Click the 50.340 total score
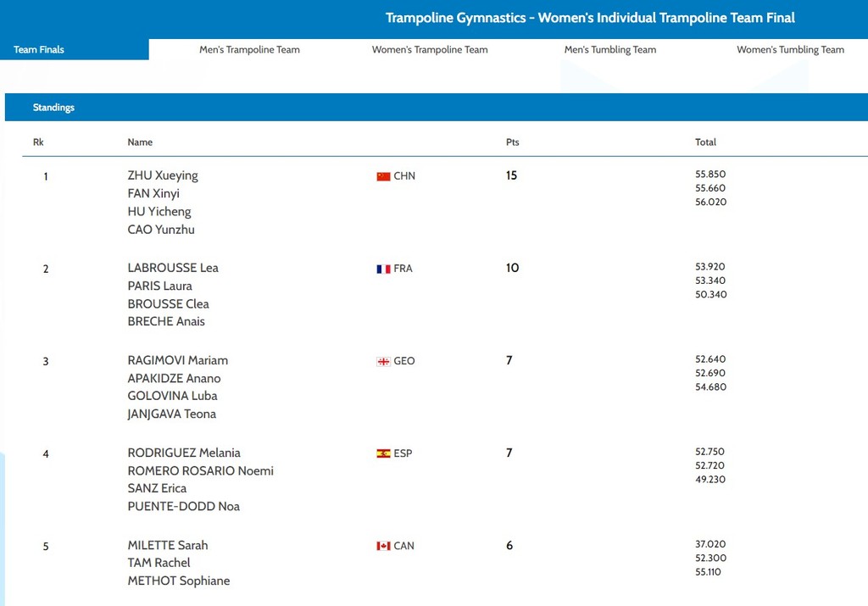 point(711,294)
